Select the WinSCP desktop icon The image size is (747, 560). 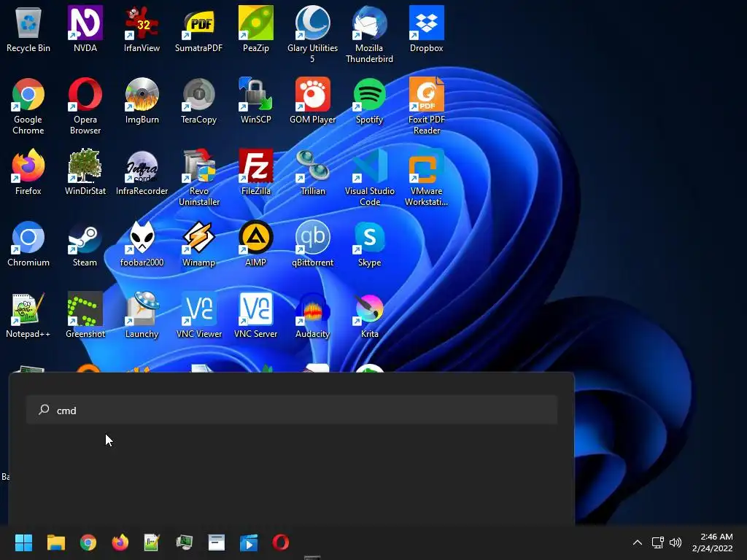[256, 101]
